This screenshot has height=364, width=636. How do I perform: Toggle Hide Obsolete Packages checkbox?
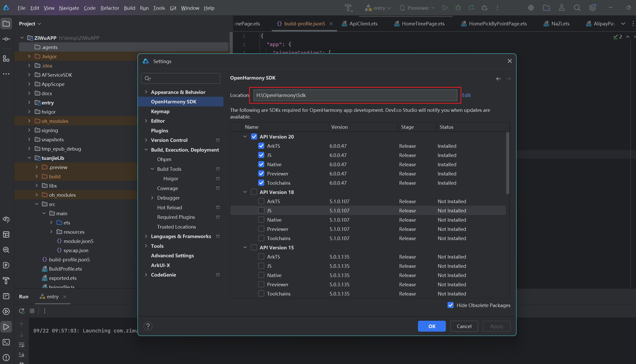point(451,305)
